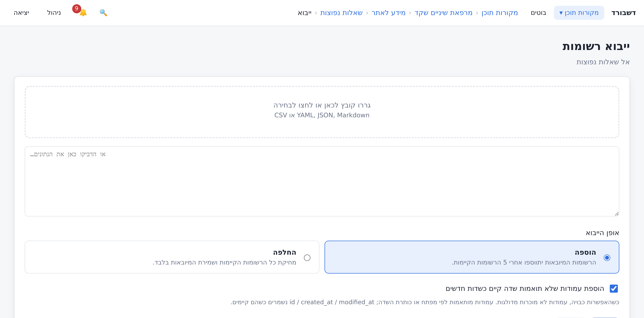This screenshot has height=318, width=644.
Task: Open ניהול in the top navigation
Action: (x=54, y=13)
